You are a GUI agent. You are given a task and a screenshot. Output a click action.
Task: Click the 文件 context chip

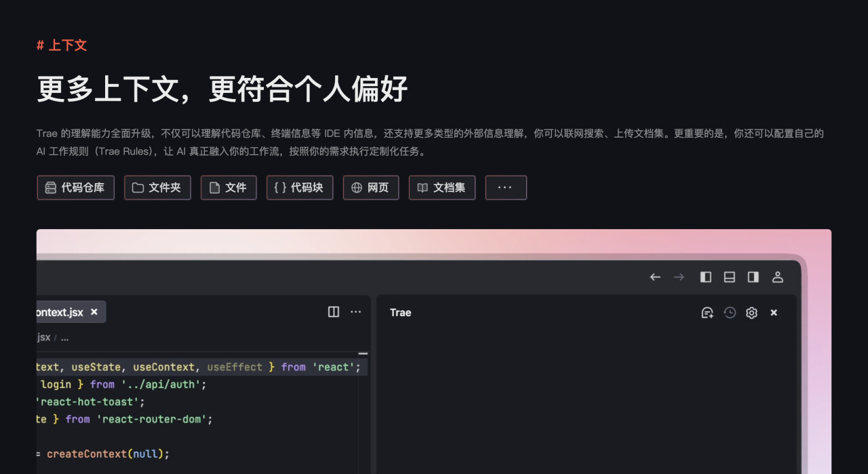[x=229, y=187]
